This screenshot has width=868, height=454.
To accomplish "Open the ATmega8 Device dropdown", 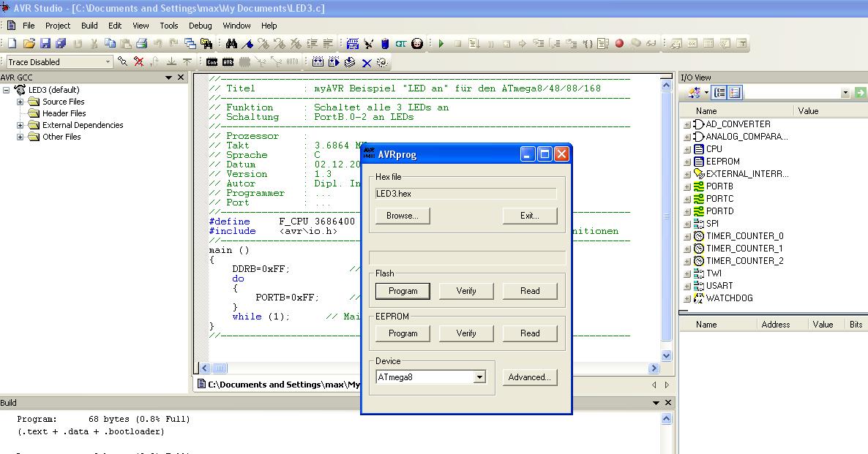I will 479,377.
